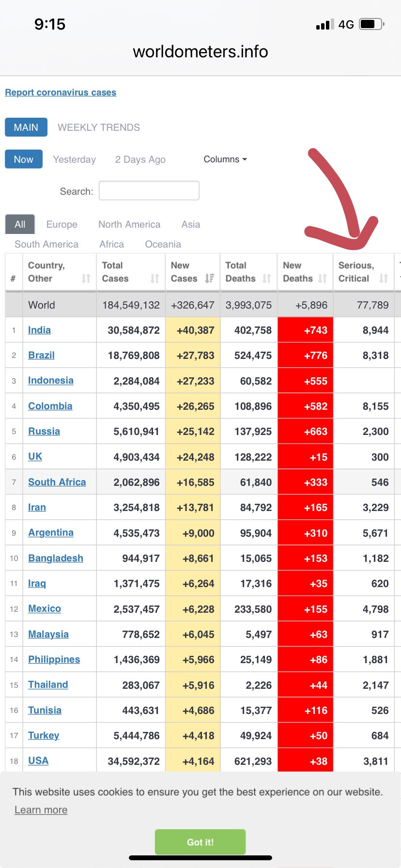Open Learn more cookie link
The image size is (401, 868).
[41, 810]
